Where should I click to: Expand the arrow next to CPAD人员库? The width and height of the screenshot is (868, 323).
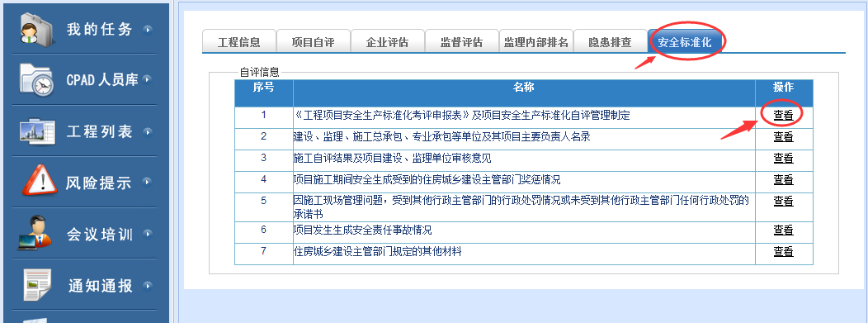click(147, 79)
